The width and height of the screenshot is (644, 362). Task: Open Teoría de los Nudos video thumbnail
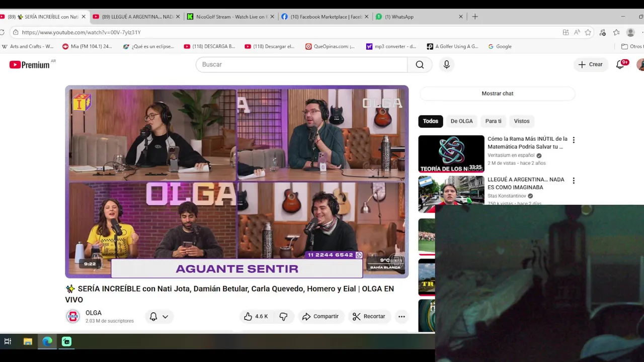(451, 154)
